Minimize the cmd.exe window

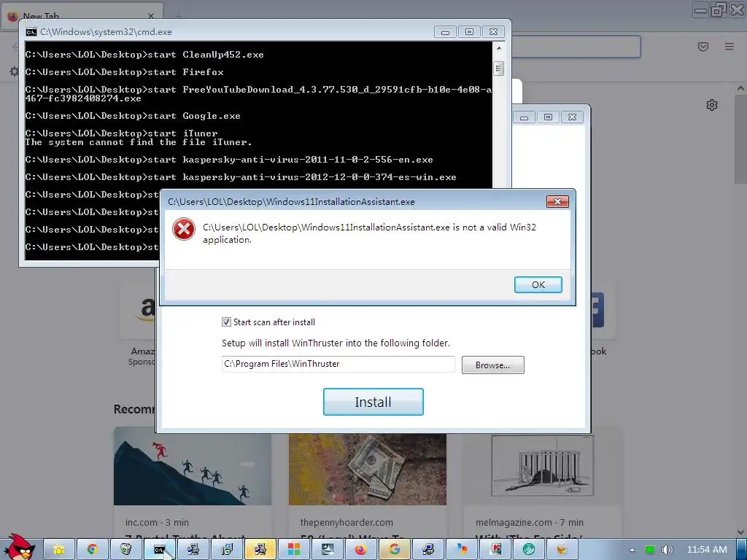pos(445,32)
